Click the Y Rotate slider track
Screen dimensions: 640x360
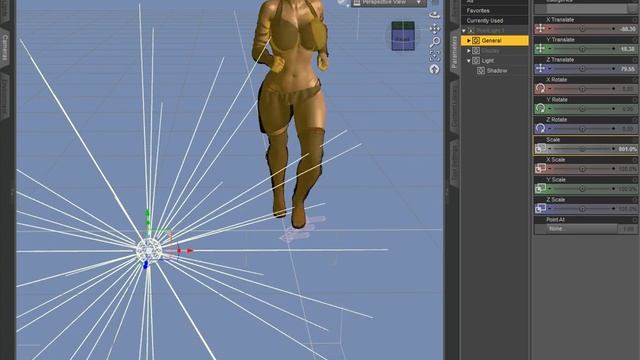(x=582, y=109)
